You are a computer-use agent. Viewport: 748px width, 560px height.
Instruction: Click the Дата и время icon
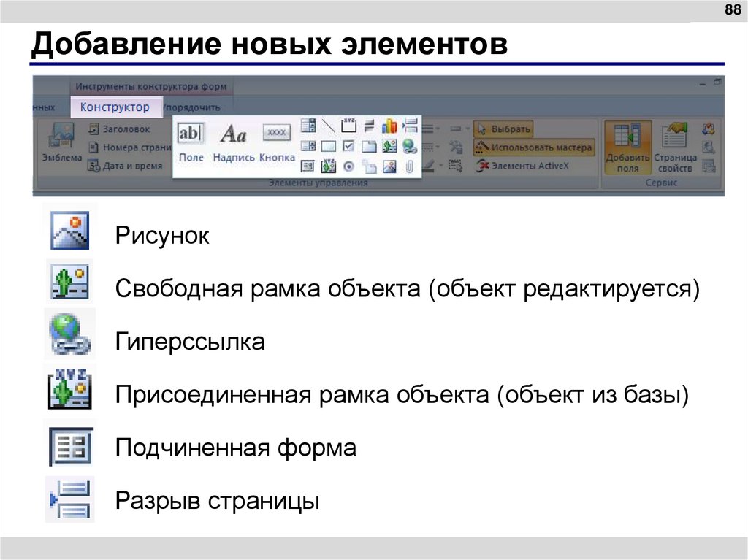click(93, 166)
